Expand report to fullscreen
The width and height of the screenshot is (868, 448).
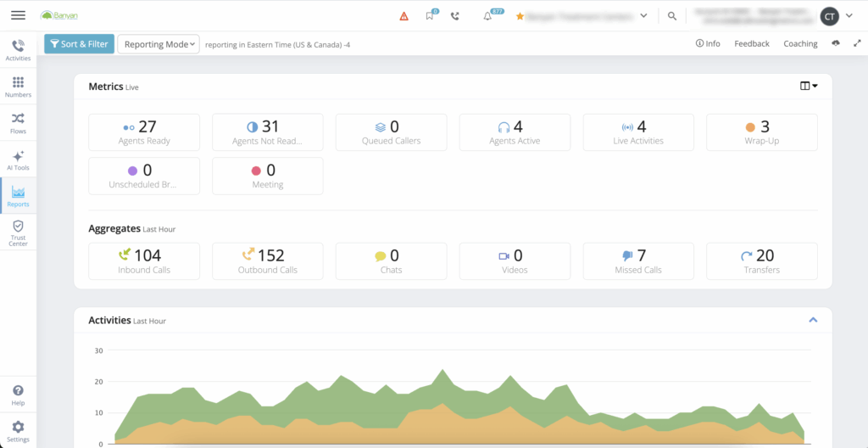tap(856, 43)
